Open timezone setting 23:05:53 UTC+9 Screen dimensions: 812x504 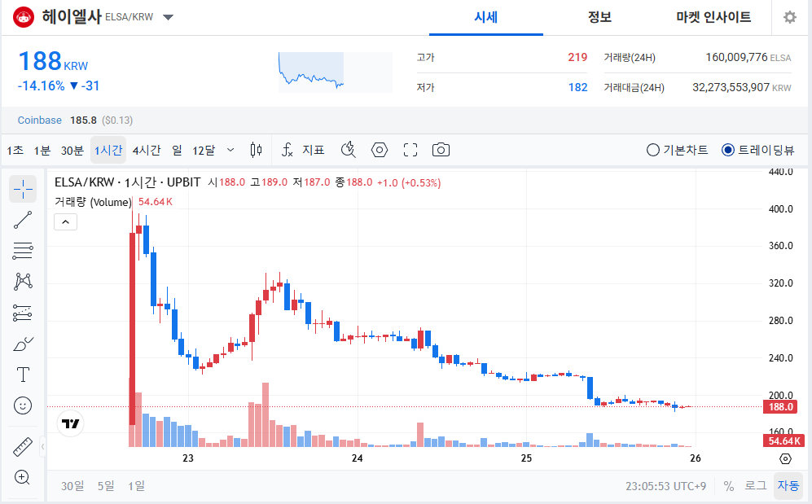point(665,486)
